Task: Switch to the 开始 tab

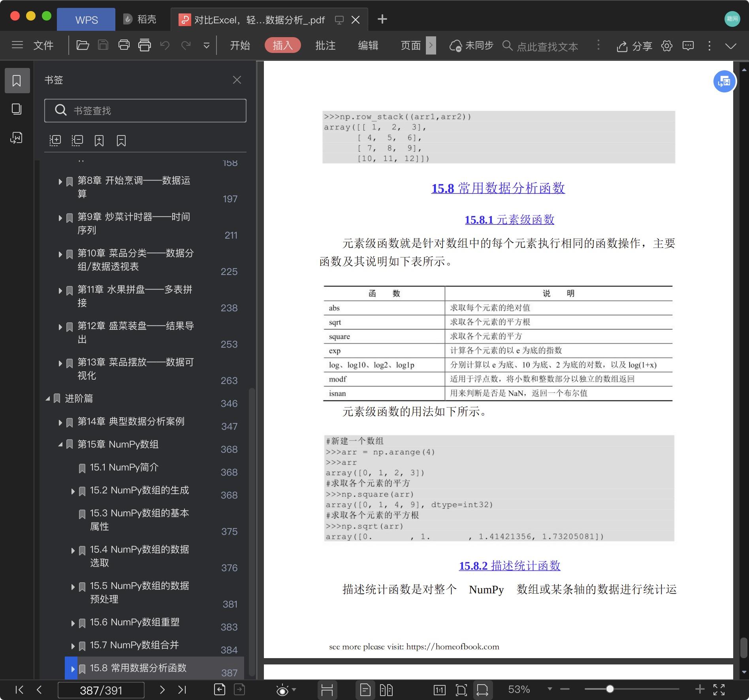Action: (240, 45)
